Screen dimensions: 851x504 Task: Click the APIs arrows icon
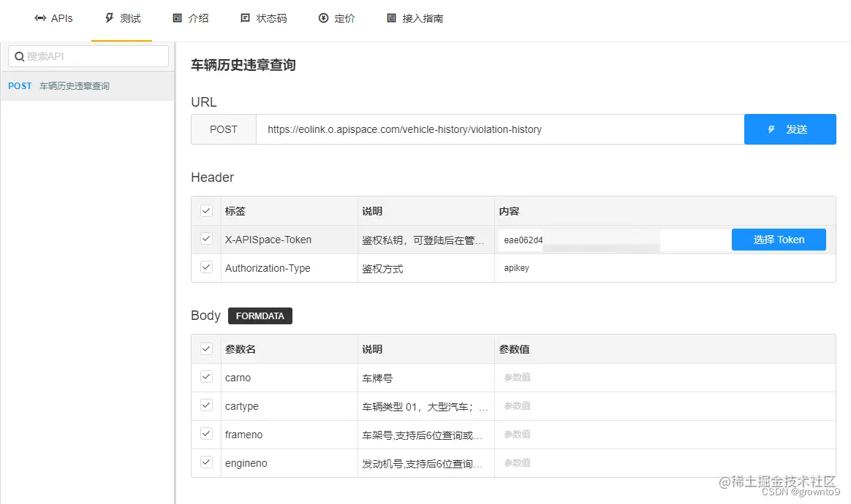point(40,18)
